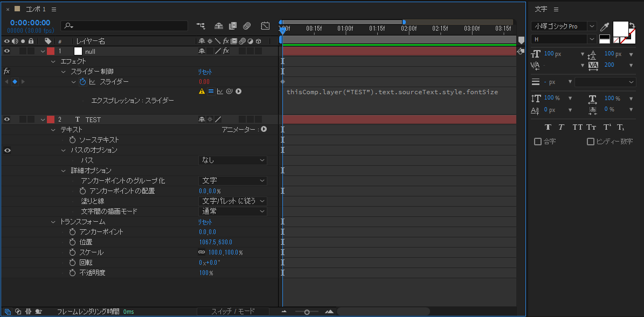Open the コンポ 1 panel menu
This screenshot has width=644, height=317.
click(54, 9)
